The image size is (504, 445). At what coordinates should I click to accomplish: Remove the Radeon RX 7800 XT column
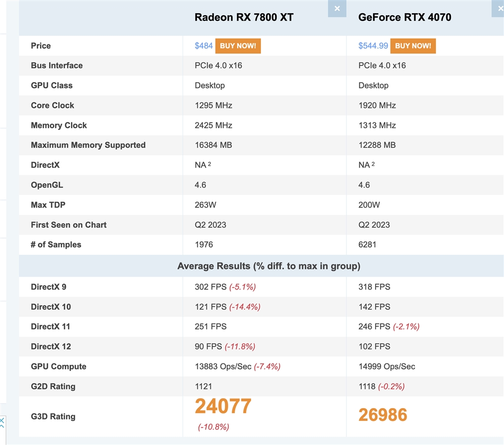[337, 8]
